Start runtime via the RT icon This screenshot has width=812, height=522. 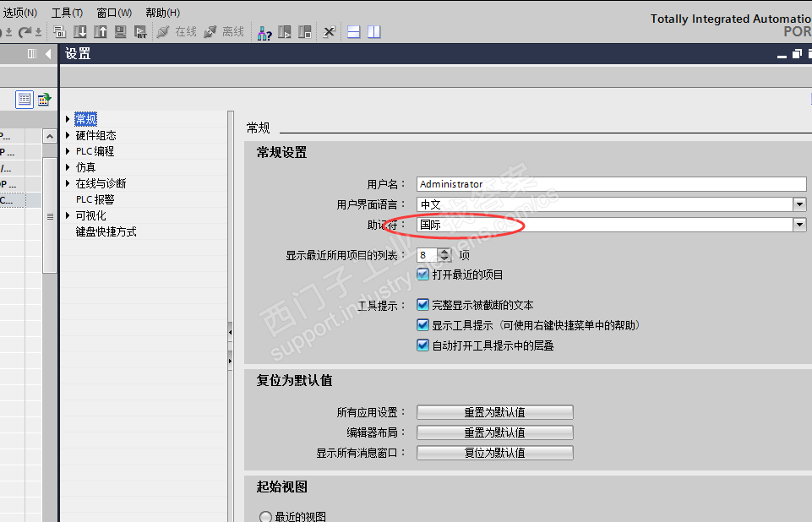coord(140,32)
